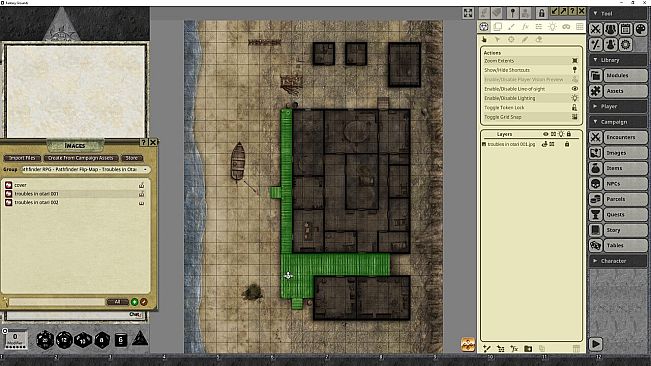Select the hand pointer interact tool
Image resolution: width=651 pixels, height=366 pixels.
click(484, 39)
